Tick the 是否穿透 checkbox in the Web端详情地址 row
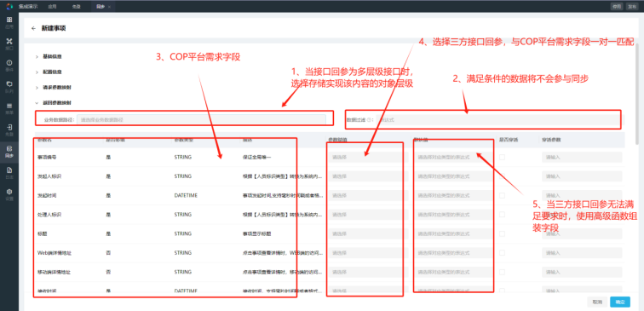Screen dimensions: 644x311 tap(502, 253)
